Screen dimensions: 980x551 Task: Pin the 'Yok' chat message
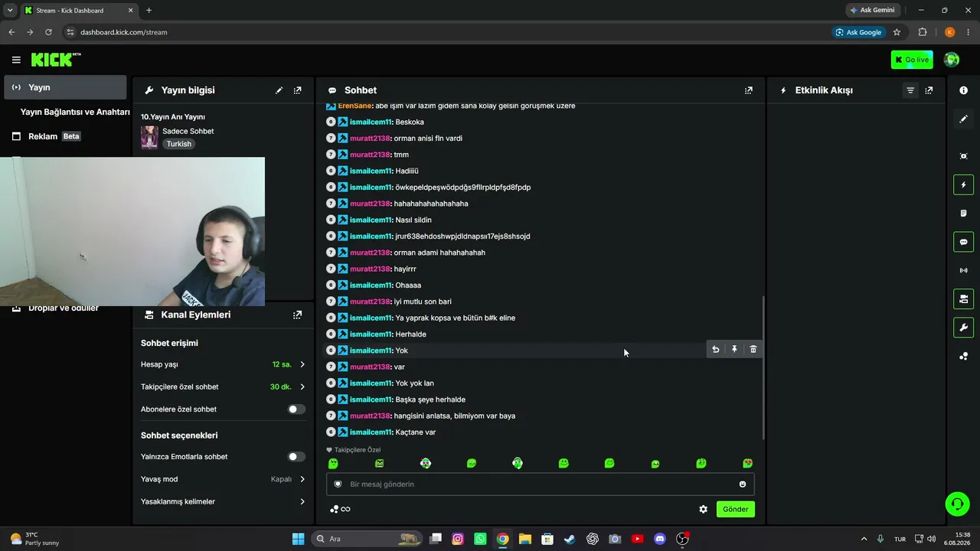pos(734,350)
